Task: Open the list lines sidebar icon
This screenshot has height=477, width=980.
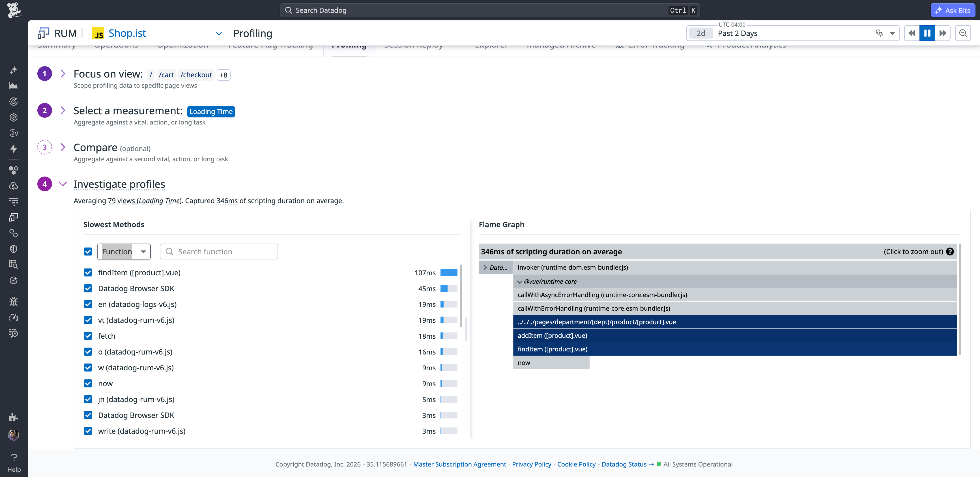Action: tap(14, 201)
